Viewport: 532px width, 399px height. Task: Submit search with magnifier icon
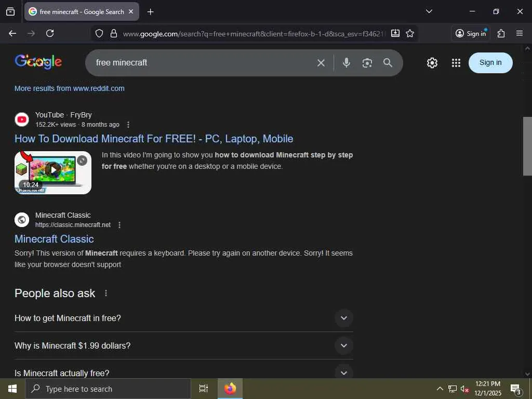pyautogui.click(x=388, y=63)
